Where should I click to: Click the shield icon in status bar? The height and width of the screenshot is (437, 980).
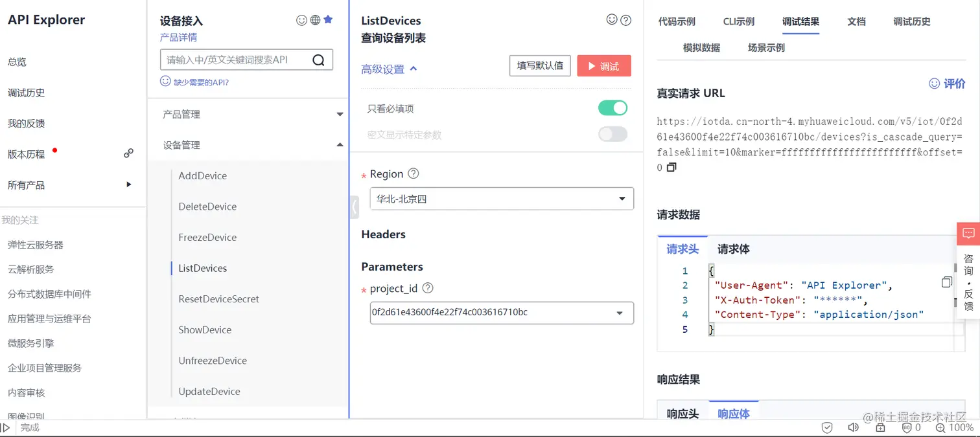click(827, 427)
